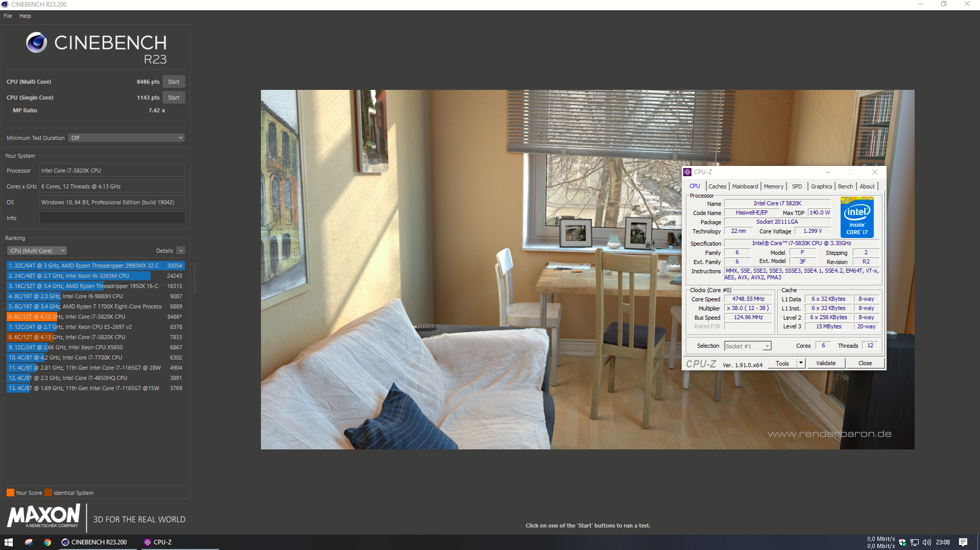This screenshot has height=550, width=980.
Task: Switch to the Caches tab in CPU-Z
Action: [717, 186]
